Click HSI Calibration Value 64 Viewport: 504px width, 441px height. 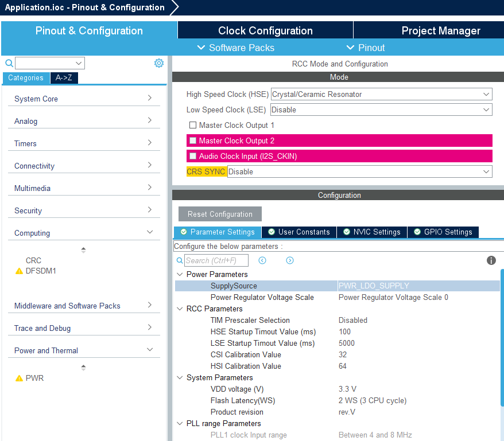pyautogui.click(x=343, y=366)
